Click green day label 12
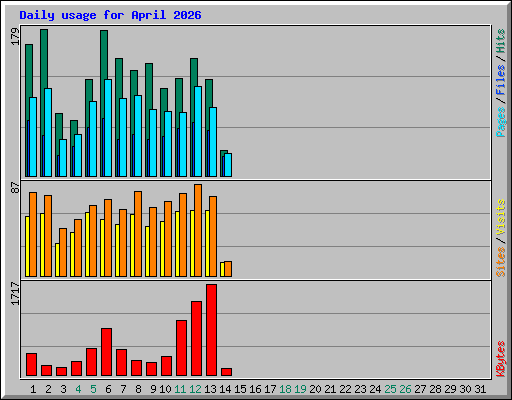The height and width of the screenshot is (400, 512). pos(195,389)
